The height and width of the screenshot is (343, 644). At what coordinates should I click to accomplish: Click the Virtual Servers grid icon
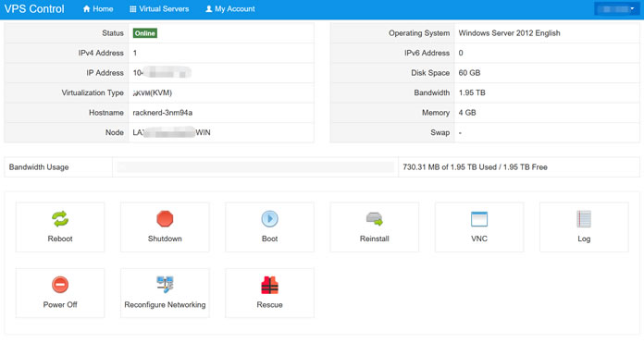[x=132, y=9]
